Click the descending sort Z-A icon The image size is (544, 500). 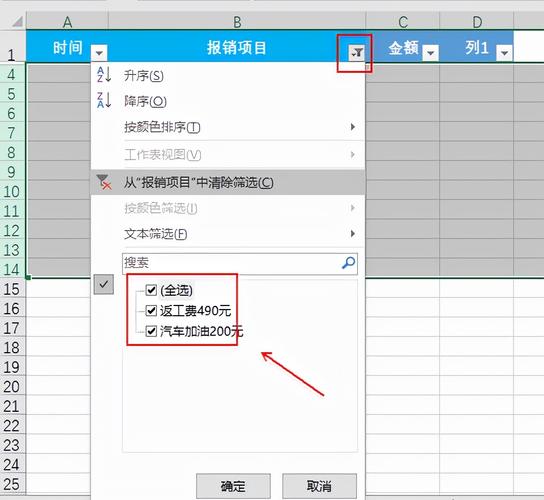click(x=104, y=100)
